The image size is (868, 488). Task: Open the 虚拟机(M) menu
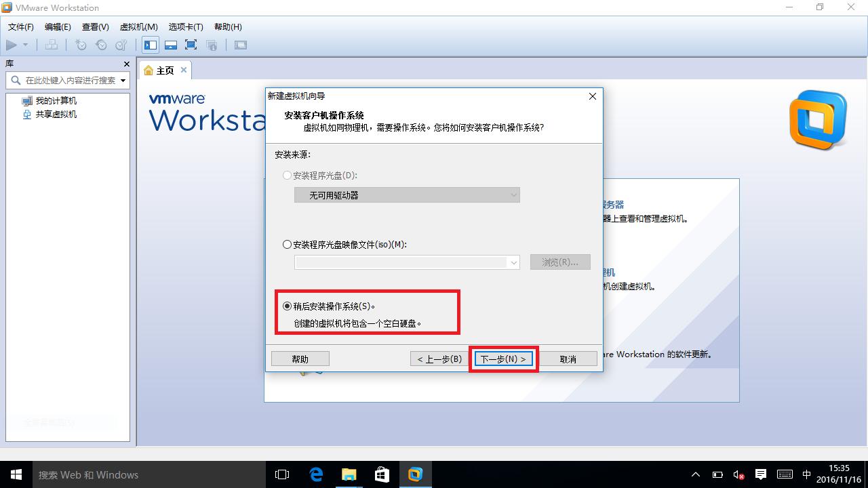click(138, 26)
